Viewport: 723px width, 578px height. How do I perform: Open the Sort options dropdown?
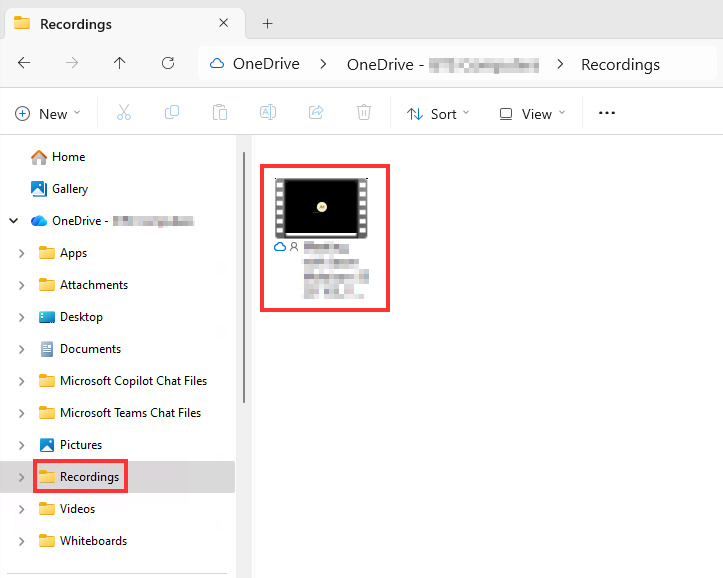[438, 113]
